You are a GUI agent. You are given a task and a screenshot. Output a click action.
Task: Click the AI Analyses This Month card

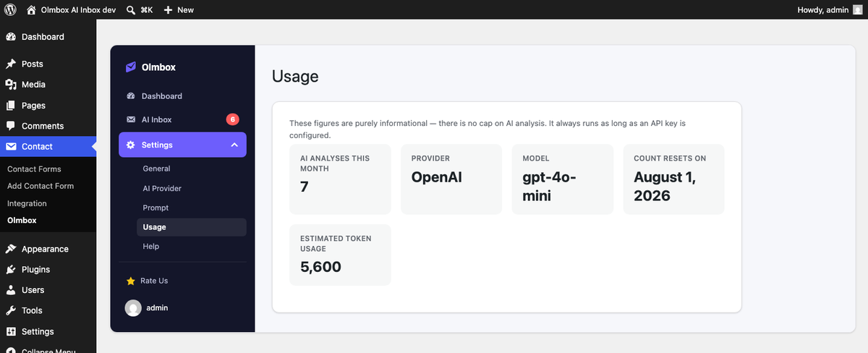tap(340, 179)
